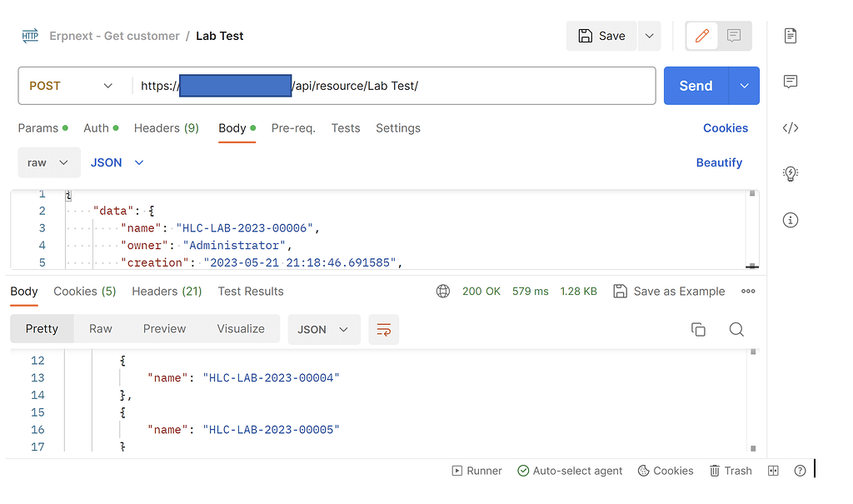Open the Headers (9) request tab
This screenshot has height=504, width=853.
[x=167, y=128]
